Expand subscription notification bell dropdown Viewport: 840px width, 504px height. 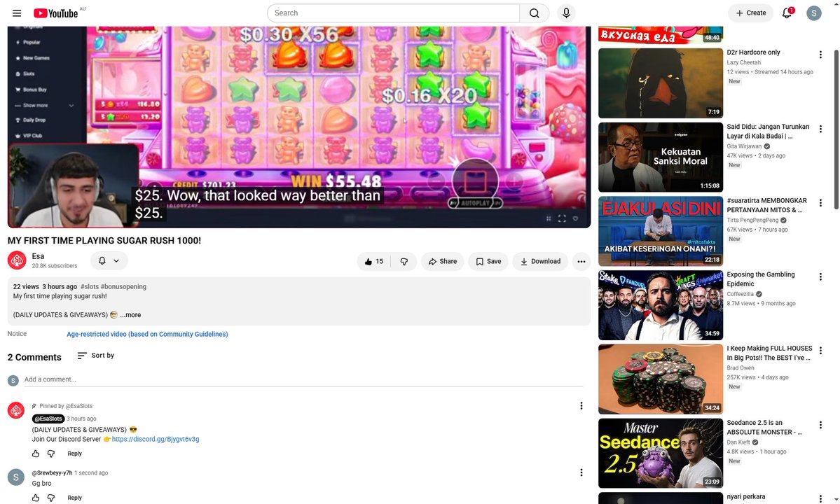pyautogui.click(x=109, y=260)
